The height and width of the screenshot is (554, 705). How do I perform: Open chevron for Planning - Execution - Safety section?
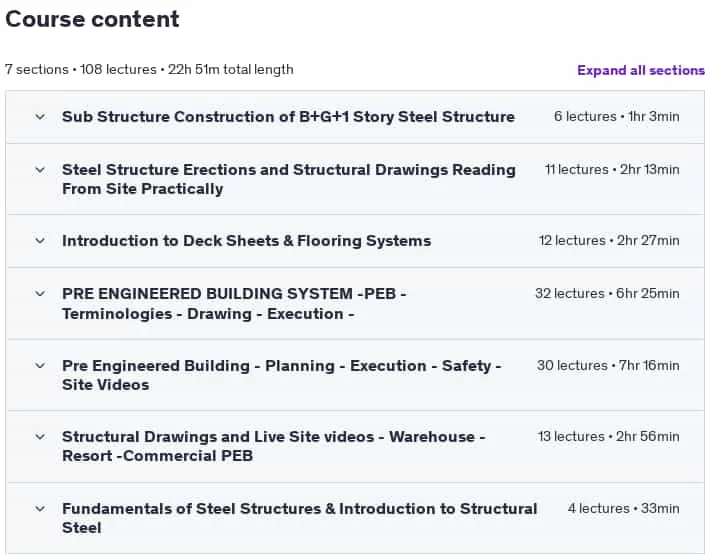(x=40, y=366)
